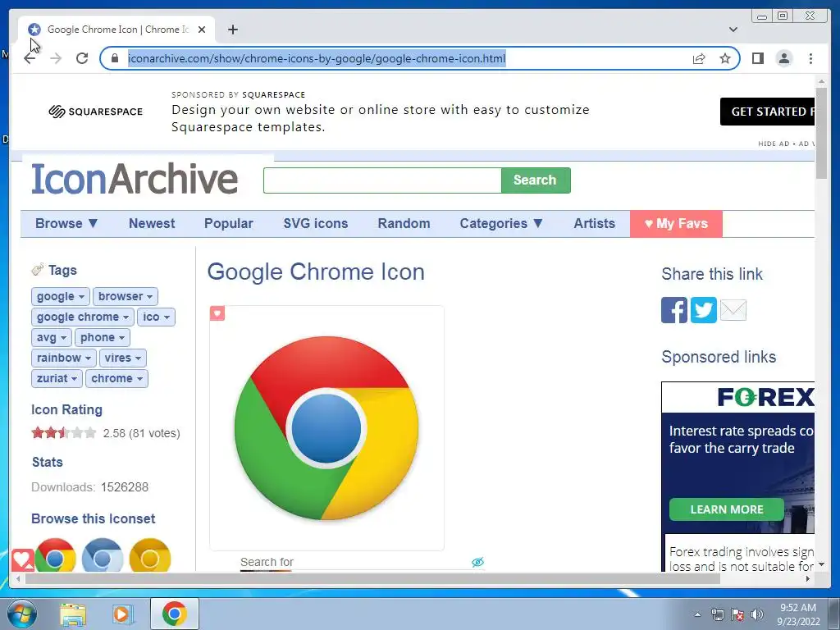Open the Chrome profile avatar

pyautogui.click(x=783, y=58)
